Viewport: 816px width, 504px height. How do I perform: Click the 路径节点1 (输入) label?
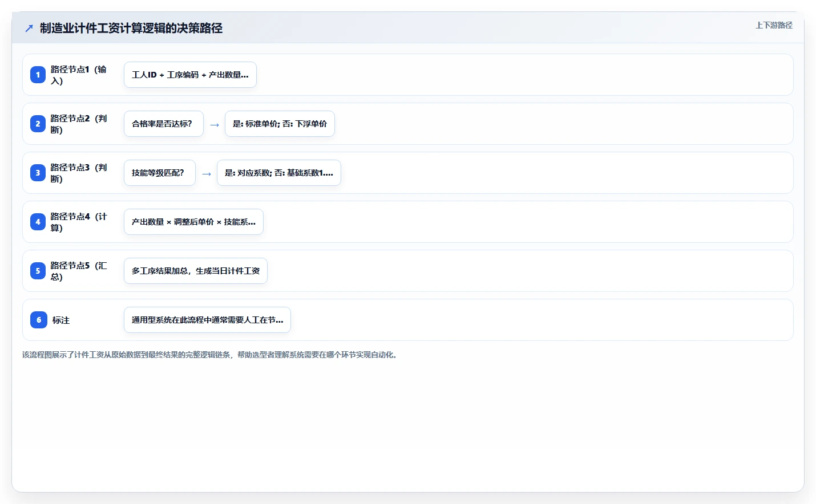tap(80, 75)
